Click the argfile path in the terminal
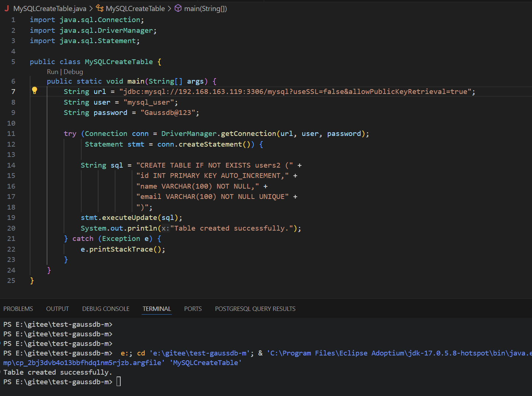The height and width of the screenshot is (396, 532). coord(84,362)
